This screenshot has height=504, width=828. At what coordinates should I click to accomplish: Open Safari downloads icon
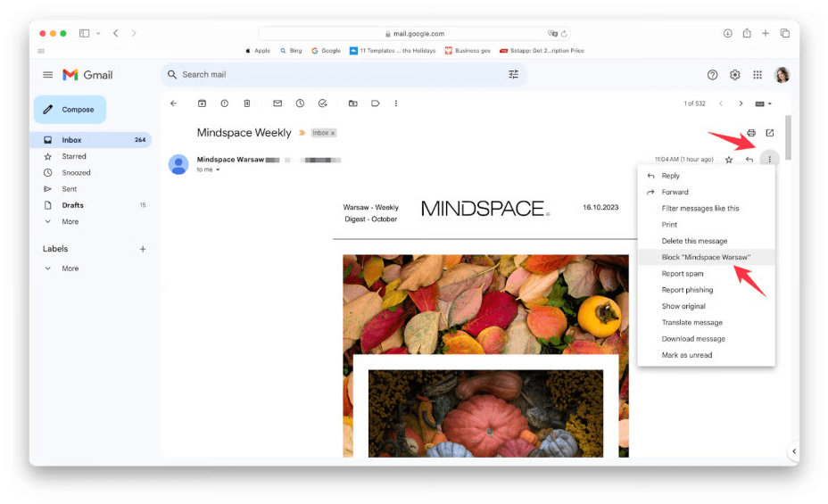[x=728, y=33]
